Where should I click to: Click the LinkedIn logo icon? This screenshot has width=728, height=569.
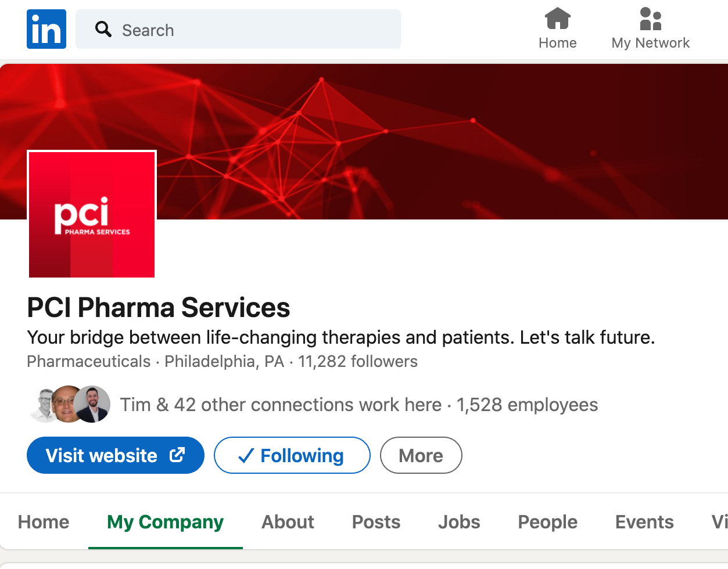coord(46,29)
